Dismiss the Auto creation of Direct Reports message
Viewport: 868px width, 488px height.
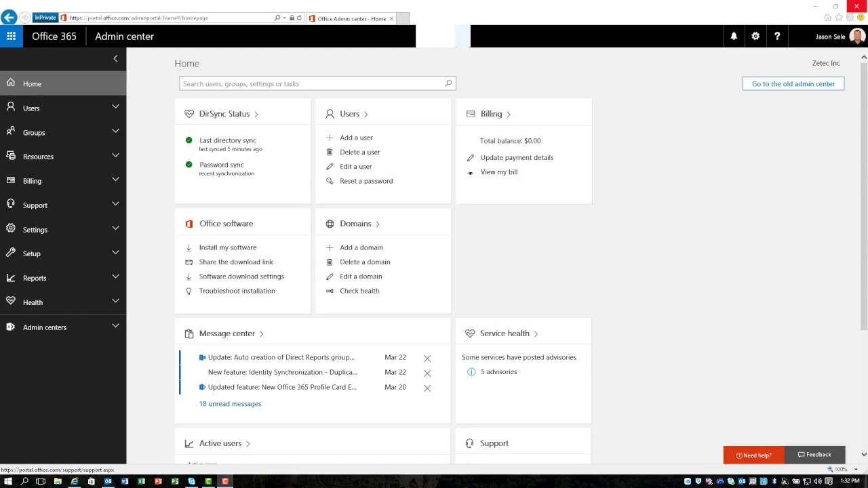pyautogui.click(x=427, y=358)
